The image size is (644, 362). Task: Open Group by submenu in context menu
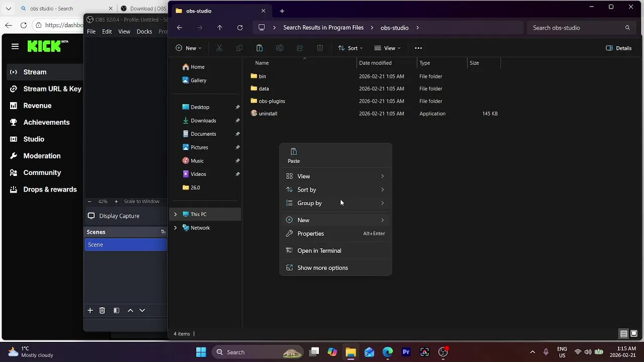(336, 203)
